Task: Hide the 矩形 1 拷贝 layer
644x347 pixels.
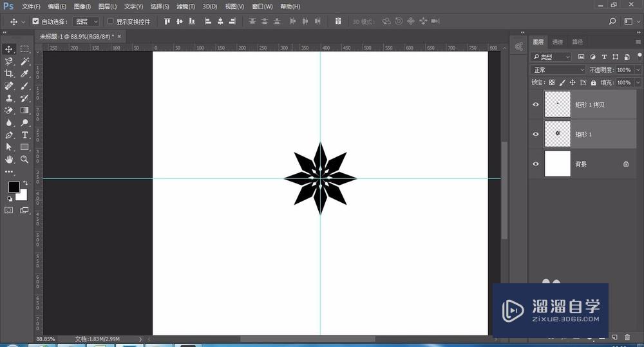Action: [x=536, y=104]
